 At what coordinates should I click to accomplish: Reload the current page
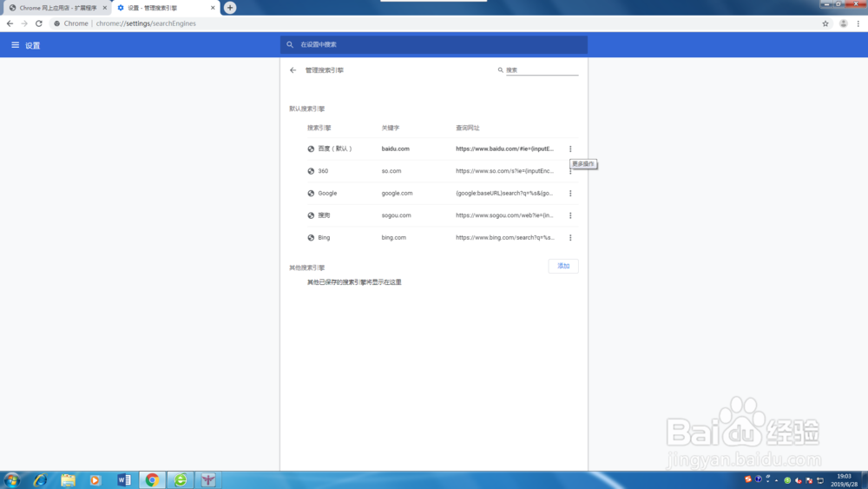(x=39, y=23)
